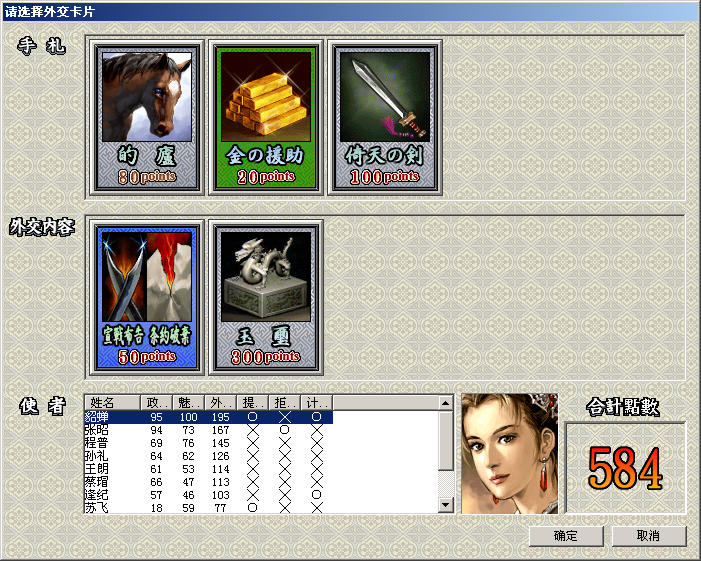Viewport: 701px width, 561px height.
Task: Click the circle mark in 貂蝉's 提 column
Action: (253, 417)
